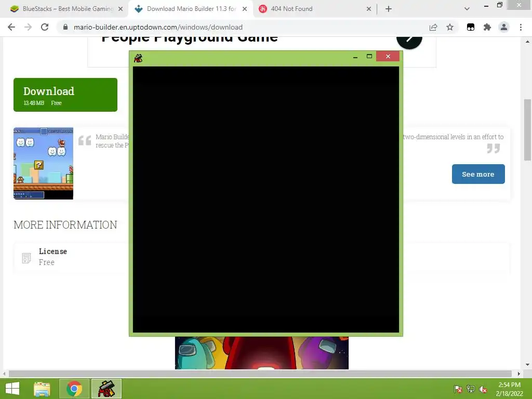The width and height of the screenshot is (532, 399).
Task: Open Chrome three-dot menu
Action: (x=521, y=27)
